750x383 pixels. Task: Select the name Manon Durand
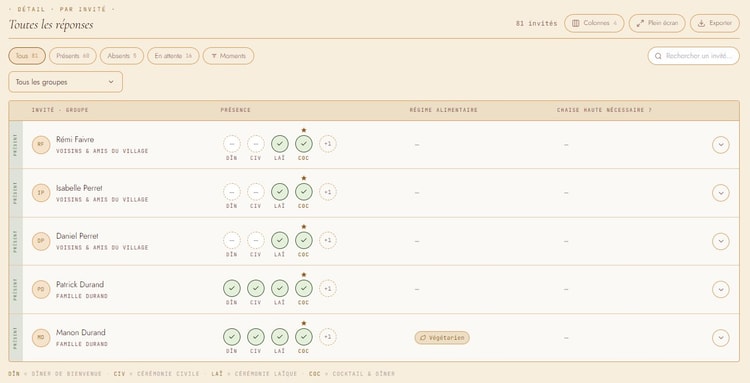(81, 333)
